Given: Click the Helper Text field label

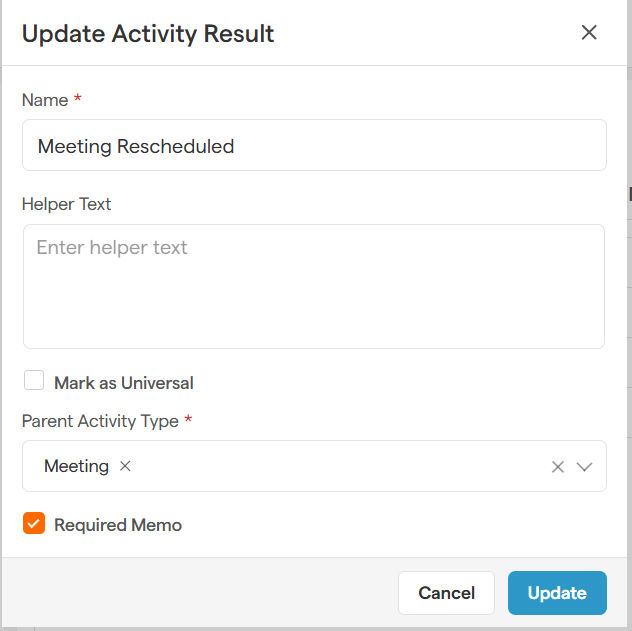Looking at the screenshot, I should click(67, 204).
